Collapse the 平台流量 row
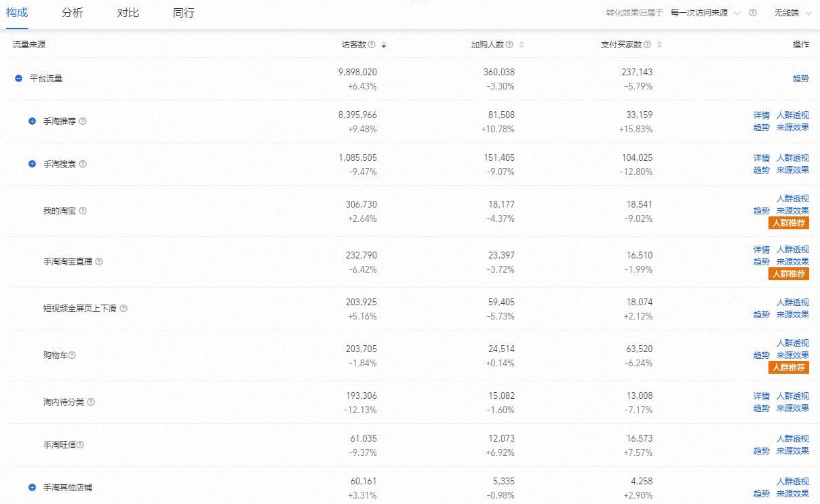 click(19, 79)
